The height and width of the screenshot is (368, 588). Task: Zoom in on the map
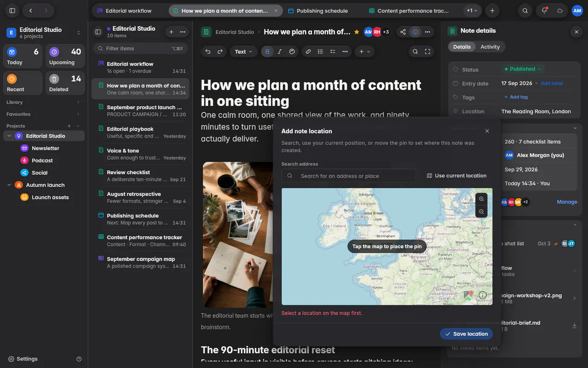[x=481, y=199]
